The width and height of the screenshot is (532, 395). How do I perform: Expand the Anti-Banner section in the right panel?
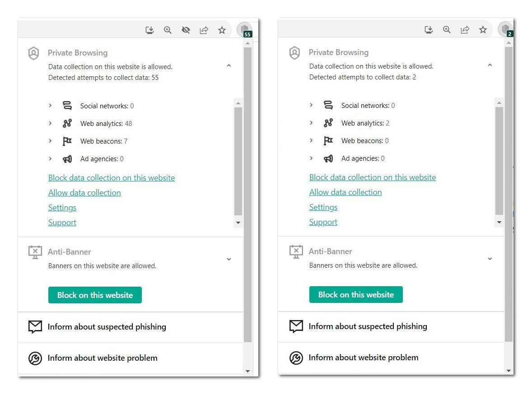pyautogui.click(x=490, y=259)
